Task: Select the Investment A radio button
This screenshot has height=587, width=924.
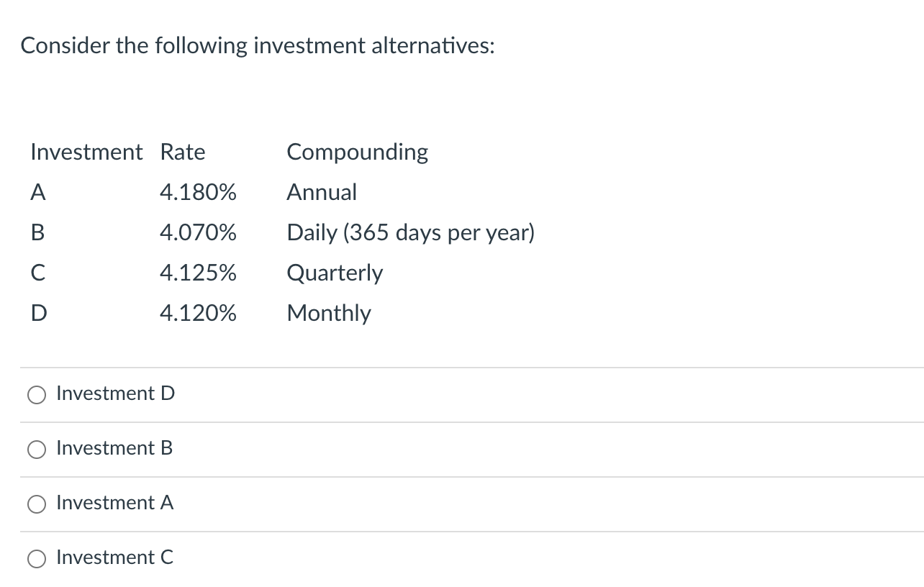Action: (x=36, y=504)
